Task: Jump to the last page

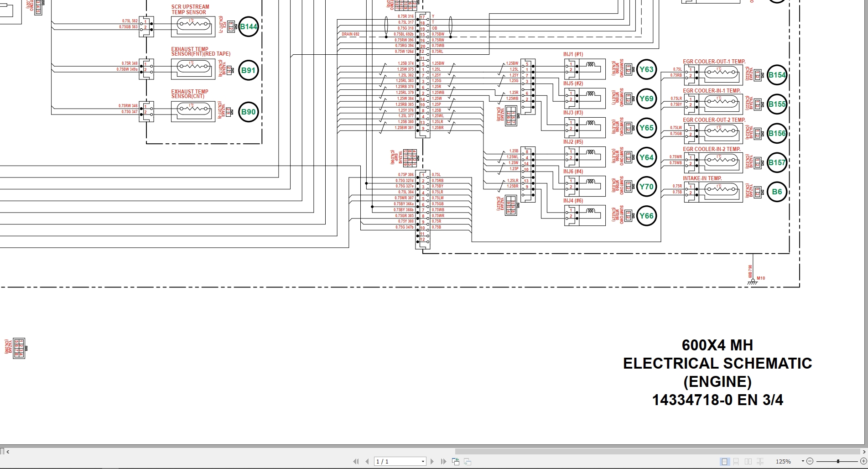Action: click(x=443, y=461)
